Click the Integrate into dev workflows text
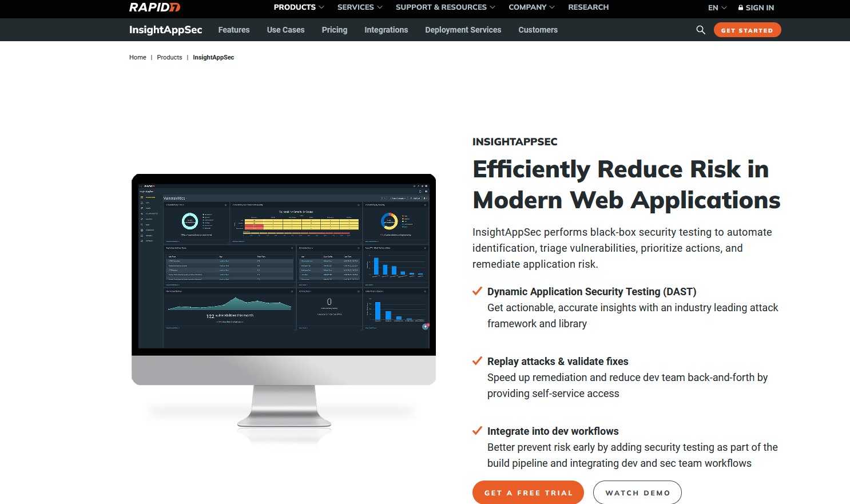This screenshot has width=850, height=504. 553,431
